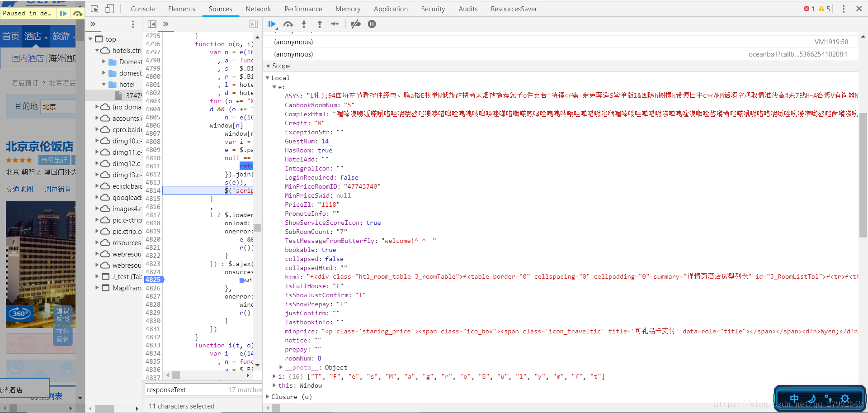Collapse the Local scope
Image resolution: width=868 pixels, height=413 pixels.
[x=268, y=78]
